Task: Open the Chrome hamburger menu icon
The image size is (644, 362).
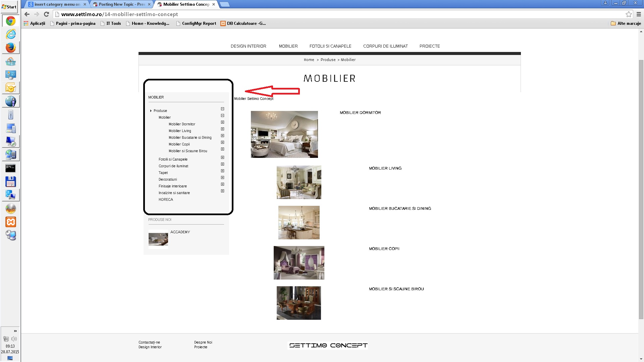Action: tap(639, 14)
